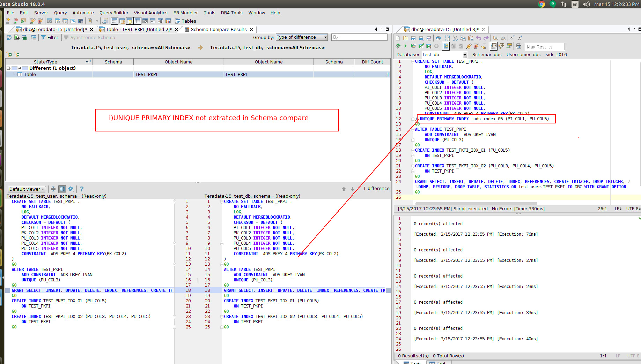Click the Visual Analytics menu
641x364 pixels.
click(151, 13)
